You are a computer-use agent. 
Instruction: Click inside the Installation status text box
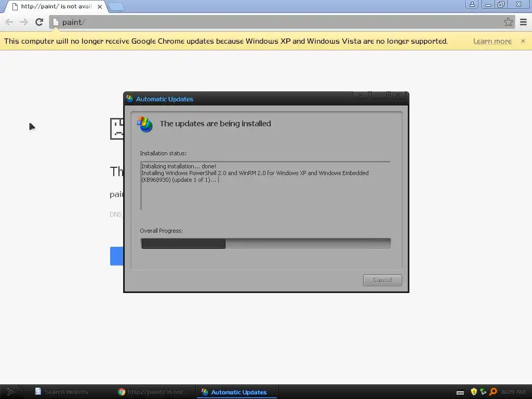click(265, 185)
